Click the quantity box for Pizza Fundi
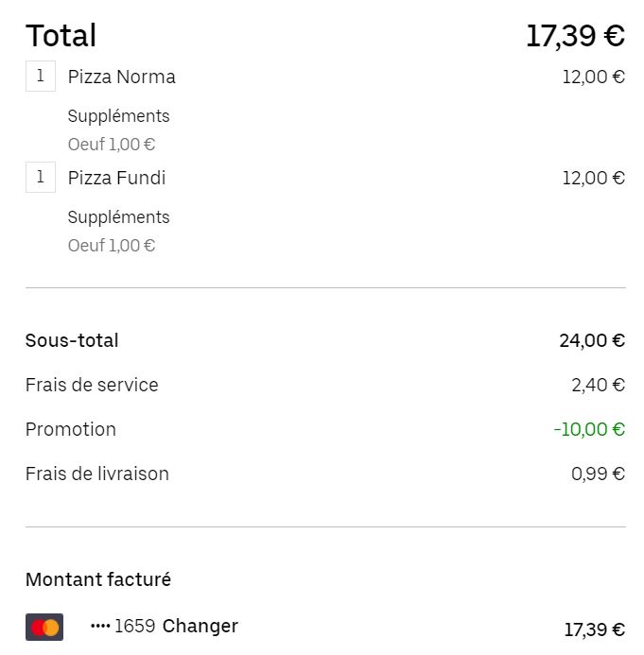 [41, 177]
